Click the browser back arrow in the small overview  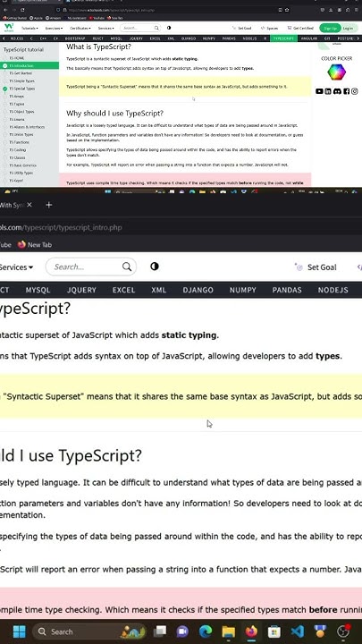5,10
